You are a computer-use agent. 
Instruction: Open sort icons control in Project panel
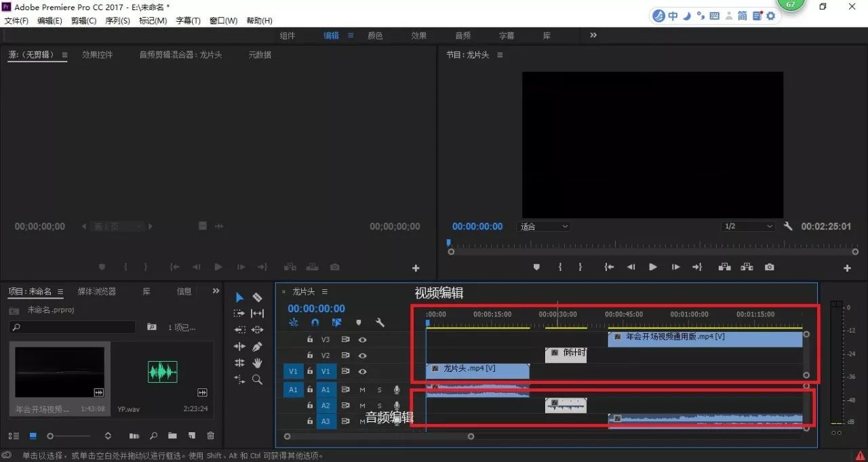108,436
